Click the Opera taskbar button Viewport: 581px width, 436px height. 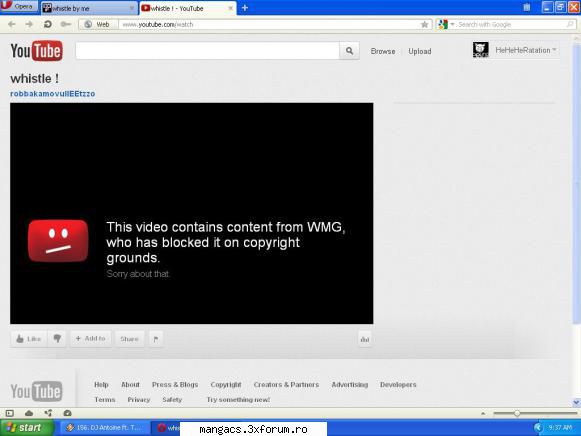167,428
